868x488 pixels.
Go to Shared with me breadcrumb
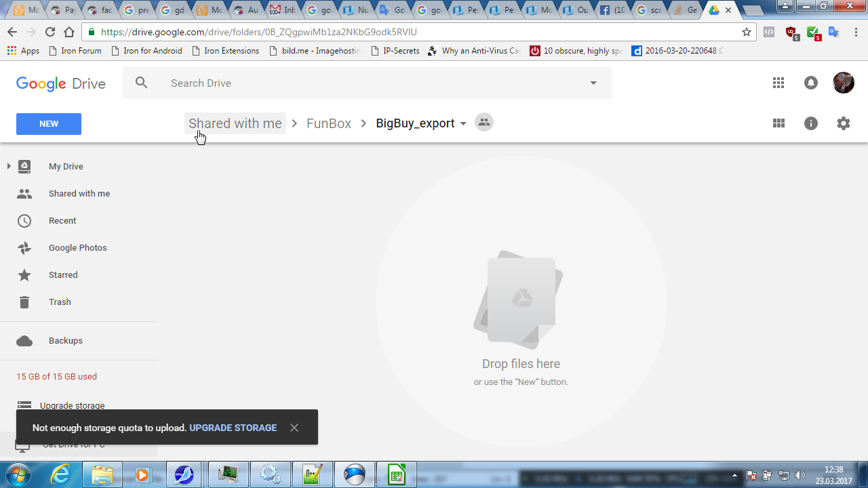point(235,123)
